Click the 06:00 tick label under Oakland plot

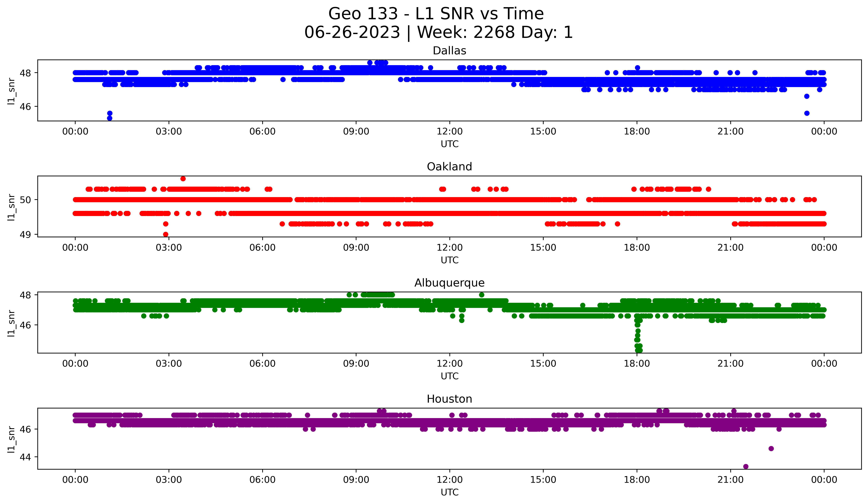point(262,248)
